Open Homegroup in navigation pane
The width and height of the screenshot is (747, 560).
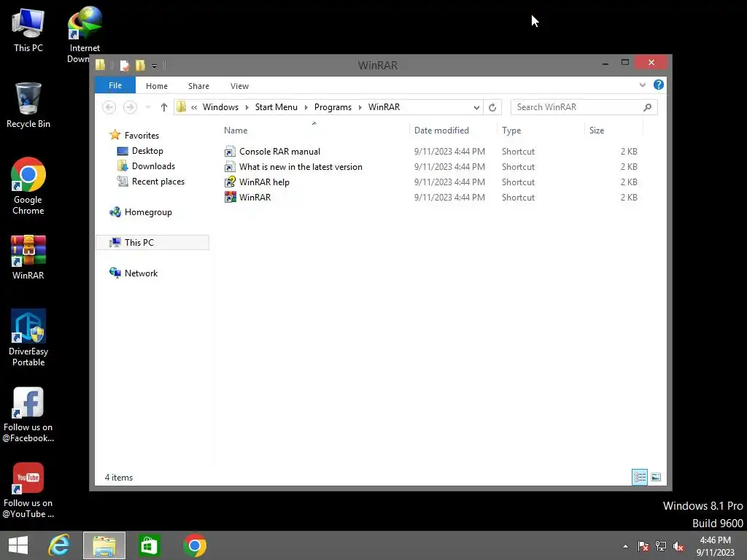click(x=147, y=212)
